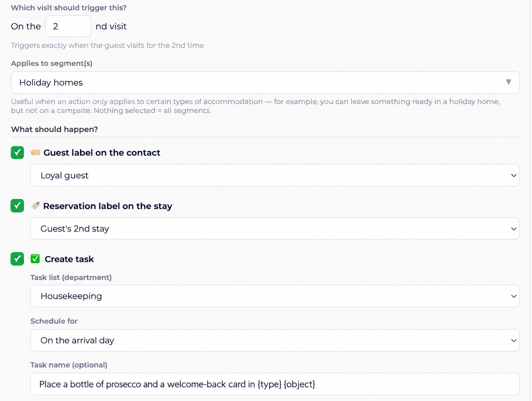Image resolution: width=532 pixels, height=401 pixels.
Task: Click the visit number input field
Action: coord(68,26)
